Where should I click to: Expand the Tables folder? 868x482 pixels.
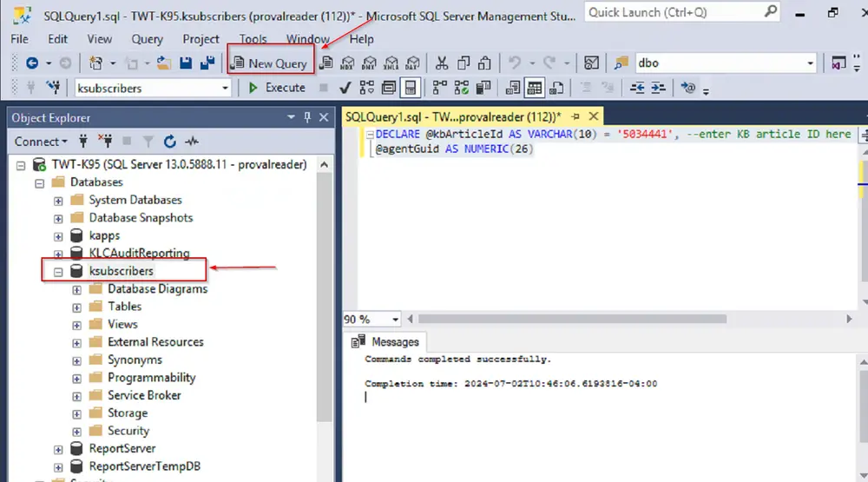point(77,307)
